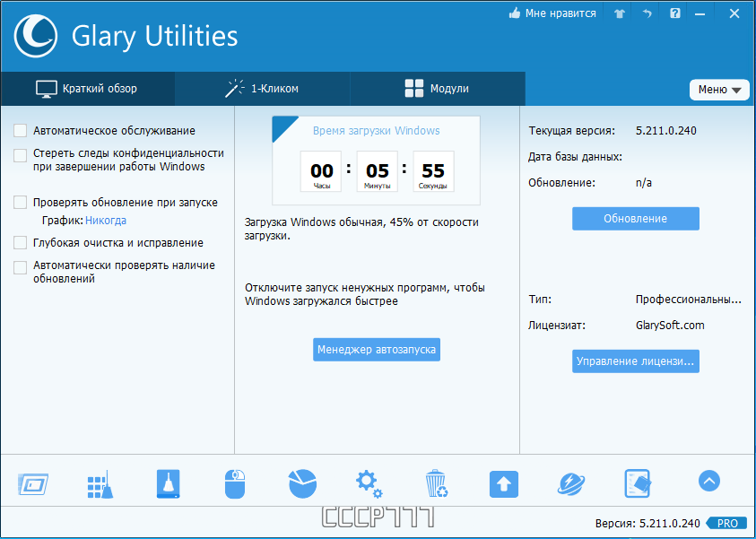Screen dimensions: 756x539
Task: Switch to the 'Модули' tab
Action: click(x=437, y=89)
